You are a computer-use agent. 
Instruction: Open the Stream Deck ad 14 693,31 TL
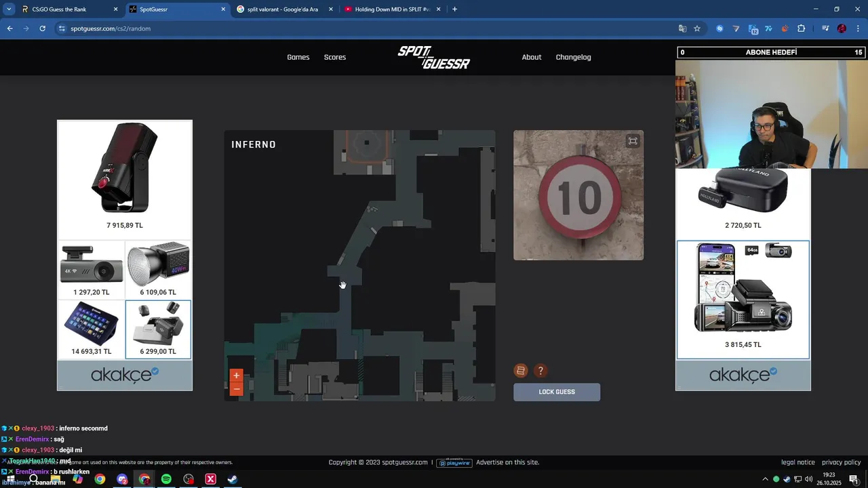point(92,329)
